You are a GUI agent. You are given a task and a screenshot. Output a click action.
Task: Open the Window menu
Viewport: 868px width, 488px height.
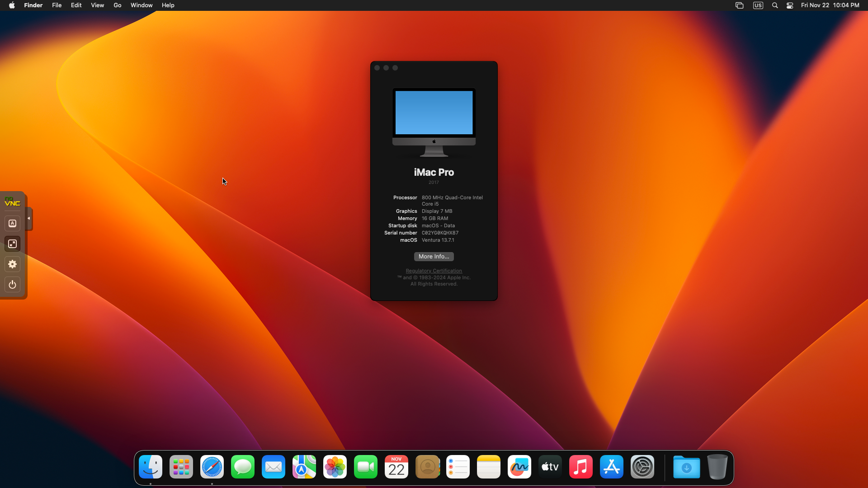[142, 5]
